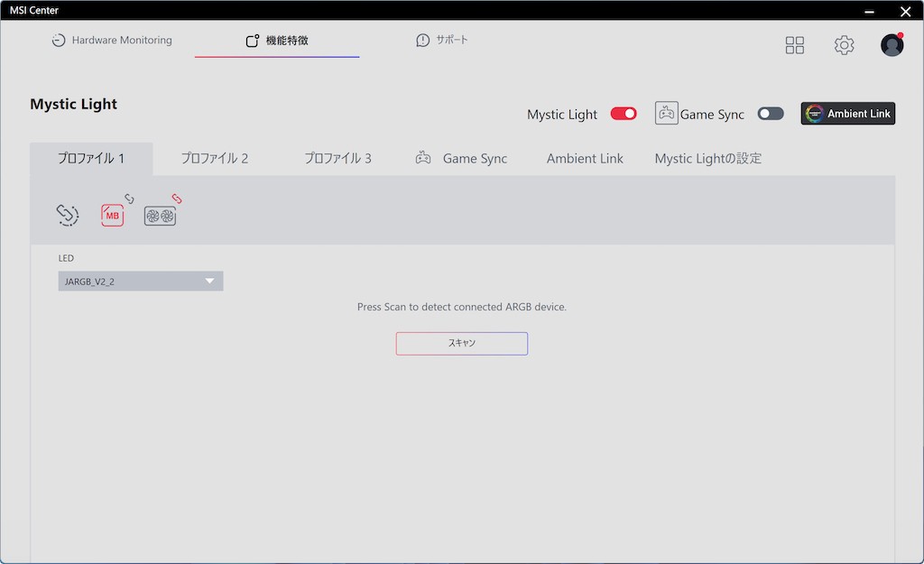Image resolution: width=924 pixels, height=564 pixels.
Task: Click the All Sync link icon
Action: [x=68, y=215]
